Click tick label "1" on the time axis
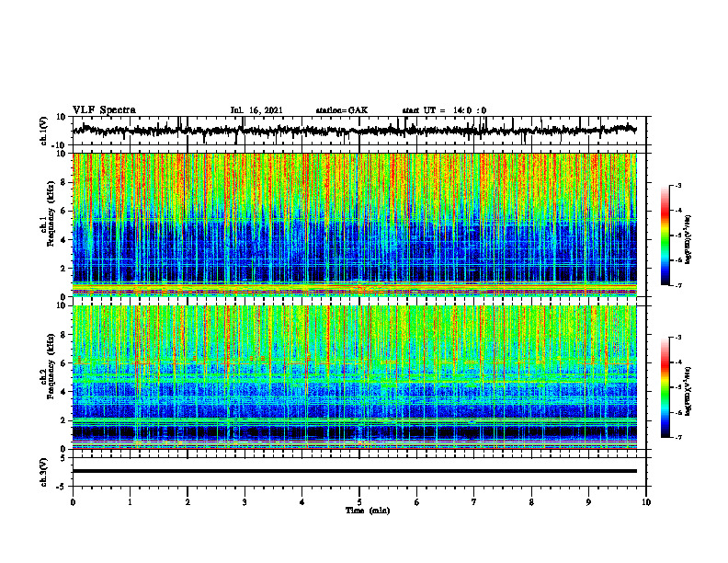The height and width of the screenshot is (563, 728). tap(130, 502)
